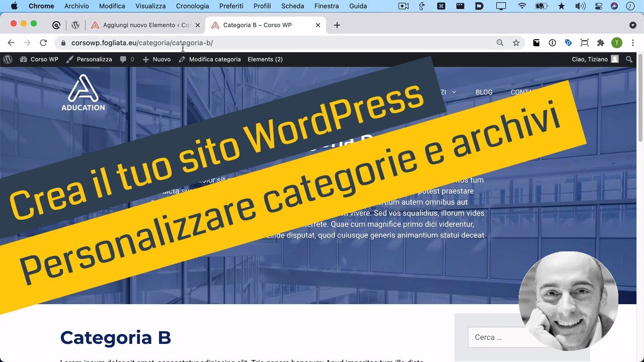644x362 pixels.
Task: Bookmark the page via the star icon
Action: (516, 43)
